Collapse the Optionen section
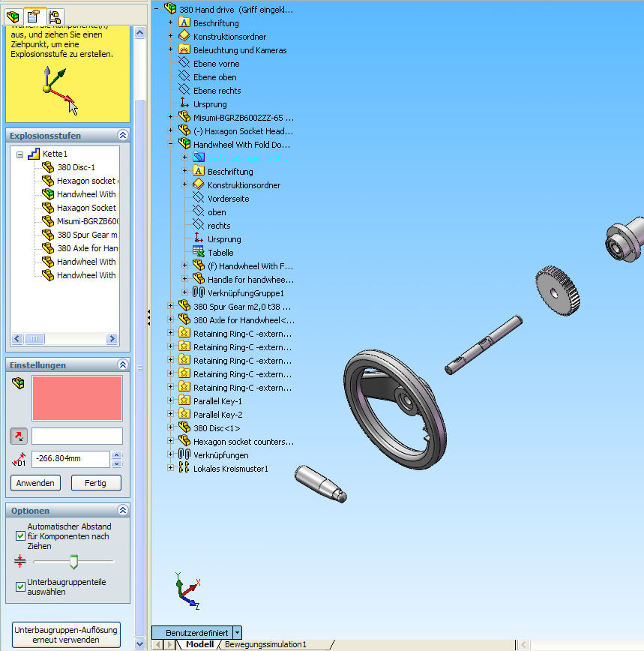644x651 pixels. pos(123,510)
